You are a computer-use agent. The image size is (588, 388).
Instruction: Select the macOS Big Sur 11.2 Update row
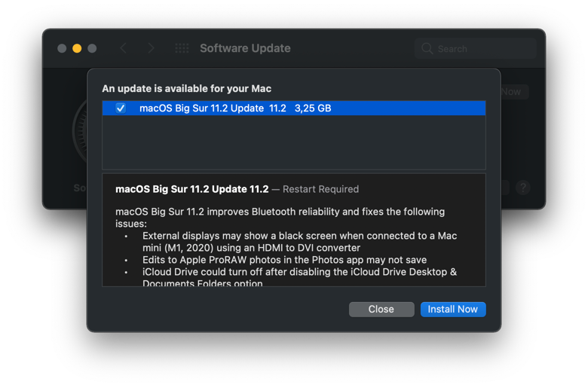tap(302, 108)
